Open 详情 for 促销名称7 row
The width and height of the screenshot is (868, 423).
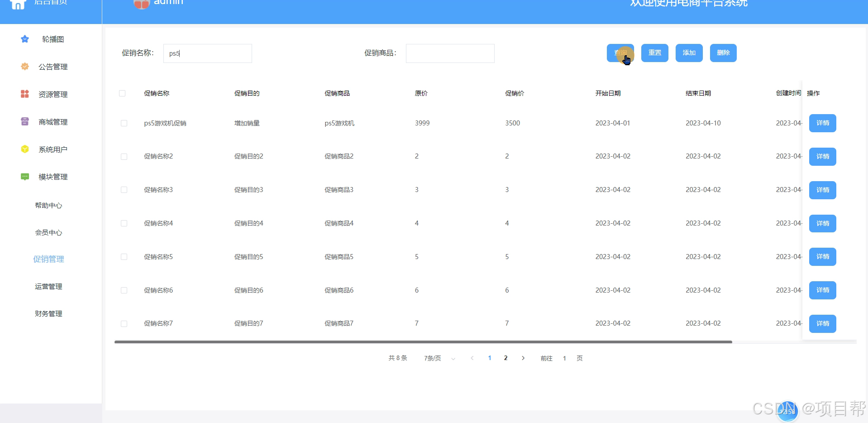coord(823,324)
